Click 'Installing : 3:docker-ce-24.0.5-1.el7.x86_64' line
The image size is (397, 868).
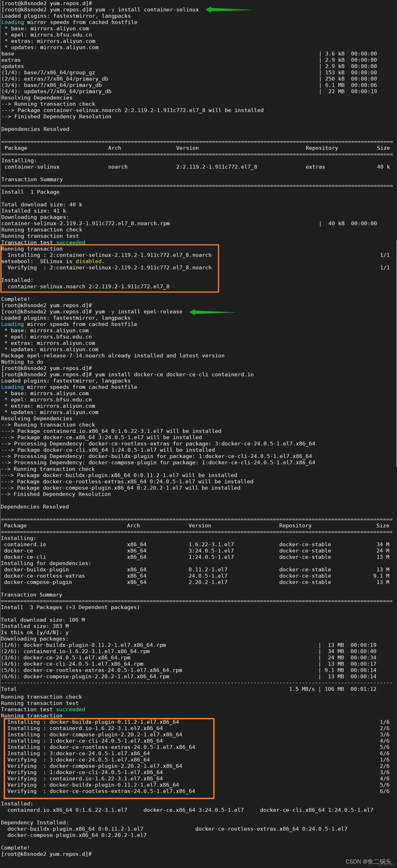click(x=79, y=753)
